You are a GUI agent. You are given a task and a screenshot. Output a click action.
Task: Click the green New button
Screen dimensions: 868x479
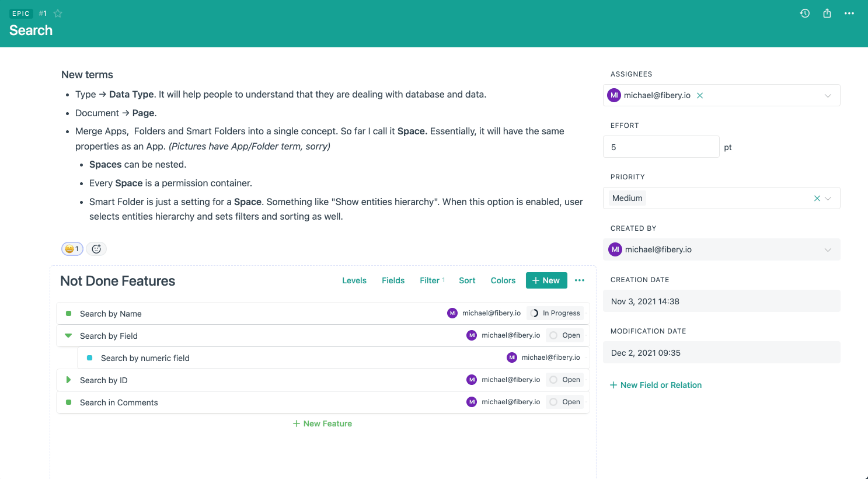pyautogui.click(x=546, y=280)
